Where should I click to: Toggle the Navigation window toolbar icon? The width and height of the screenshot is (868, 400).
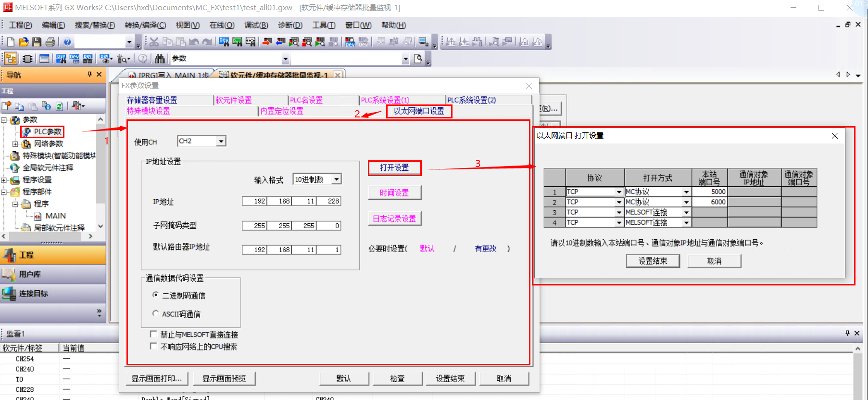coord(11,59)
